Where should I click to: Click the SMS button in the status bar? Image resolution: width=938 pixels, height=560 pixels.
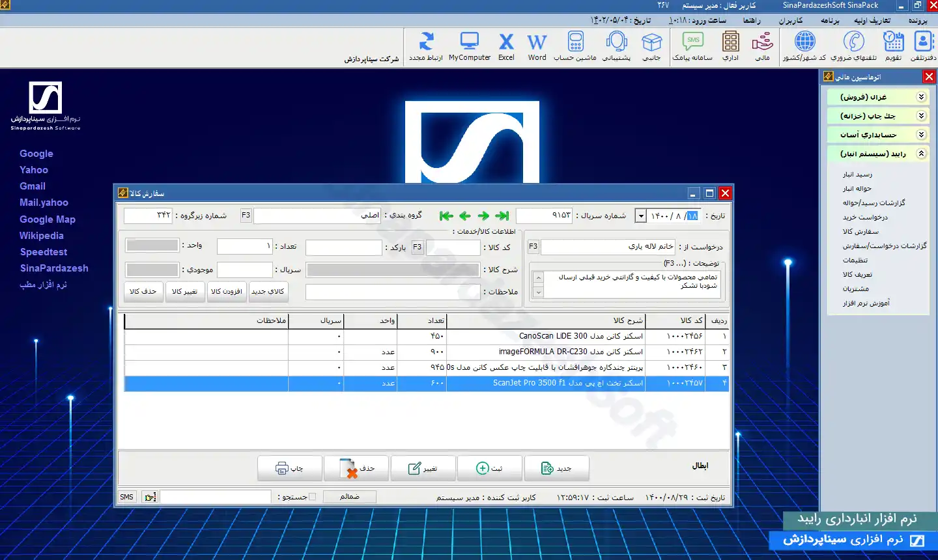[x=126, y=497]
